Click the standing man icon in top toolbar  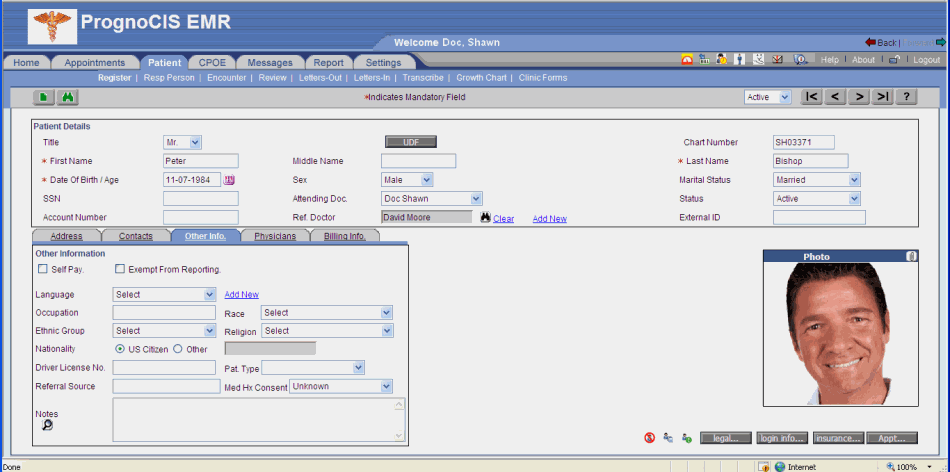pyautogui.click(x=739, y=59)
